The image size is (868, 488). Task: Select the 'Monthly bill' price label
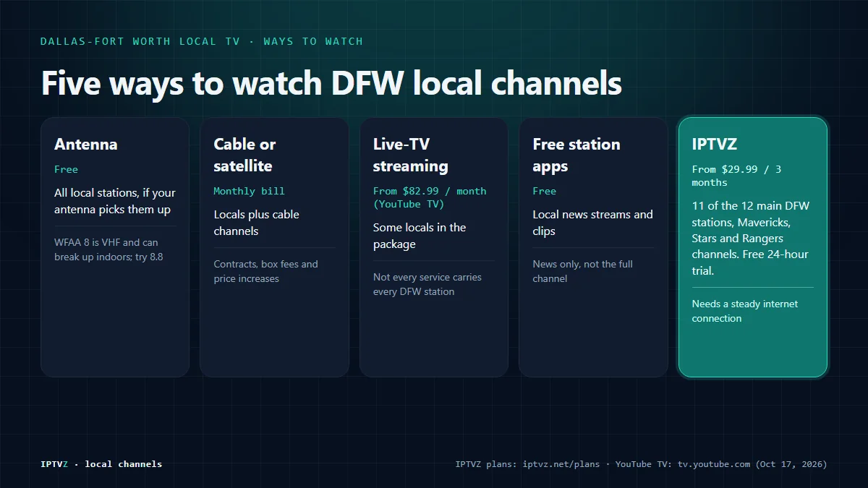(x=249, y=191)
